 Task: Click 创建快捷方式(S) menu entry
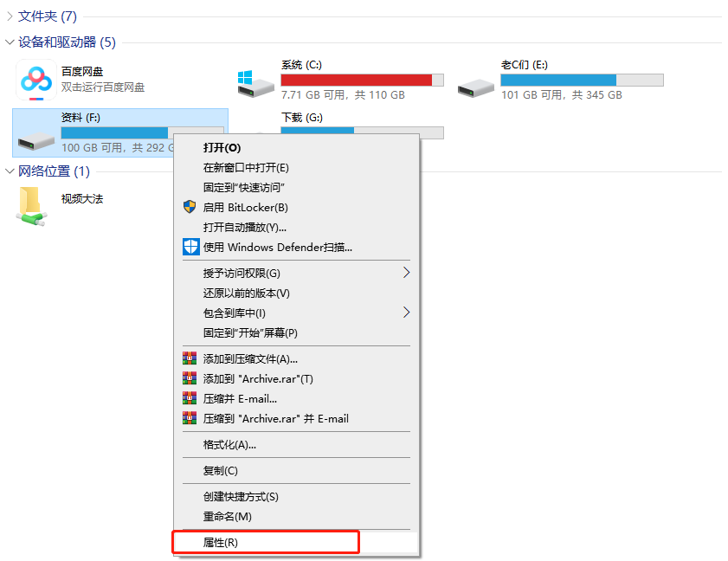[x=241, y=496]
